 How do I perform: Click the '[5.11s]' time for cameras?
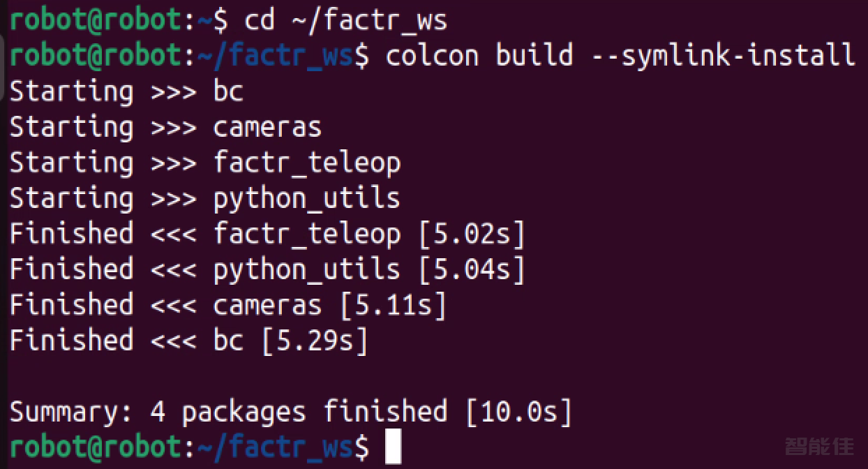pyautogui.click(x=392, y=305)
